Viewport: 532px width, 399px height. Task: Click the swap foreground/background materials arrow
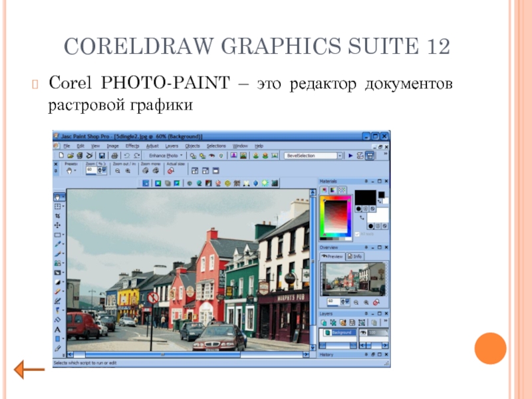[x=362, y=218]
